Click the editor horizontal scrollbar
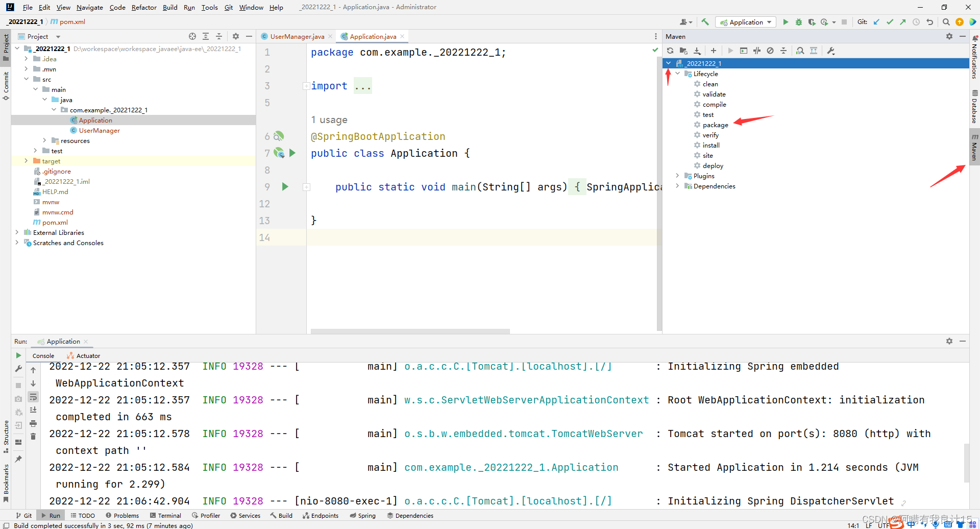Screen dimensions: 980x529 coord(410,331)
